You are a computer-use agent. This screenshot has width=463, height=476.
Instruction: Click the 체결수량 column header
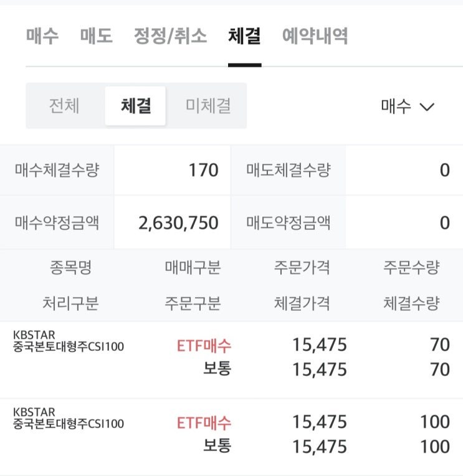click(x=411, y=303)
